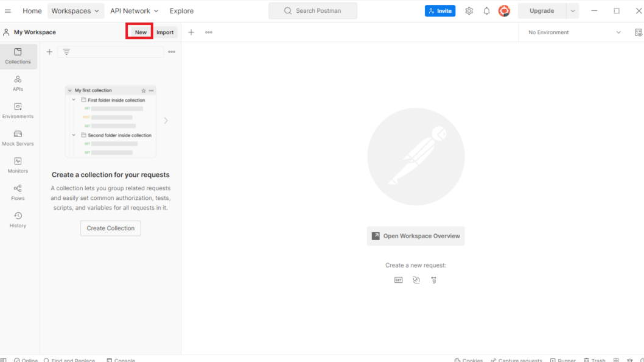The image size is (644, 362).
Task: Open Find and Replace
Action: coord(69,360)
